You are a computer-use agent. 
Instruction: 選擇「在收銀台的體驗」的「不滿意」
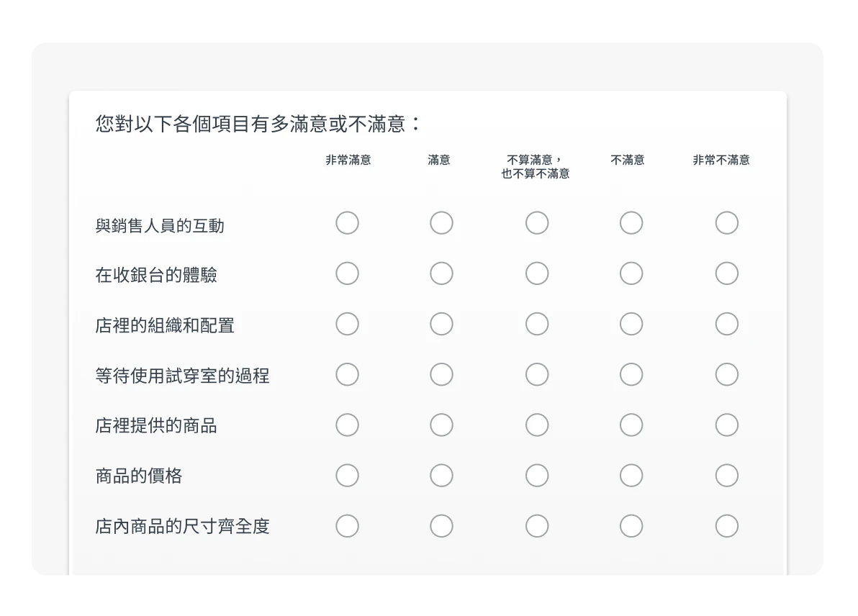tap(631, 273)
